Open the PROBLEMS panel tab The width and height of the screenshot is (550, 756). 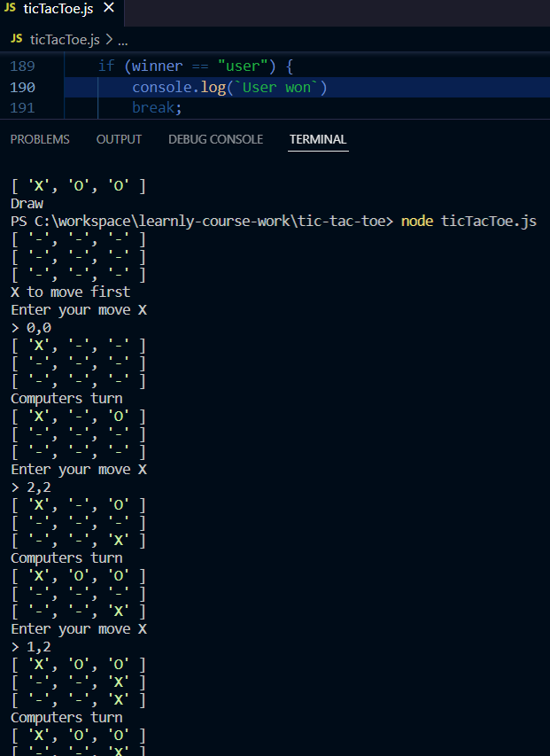40,139
